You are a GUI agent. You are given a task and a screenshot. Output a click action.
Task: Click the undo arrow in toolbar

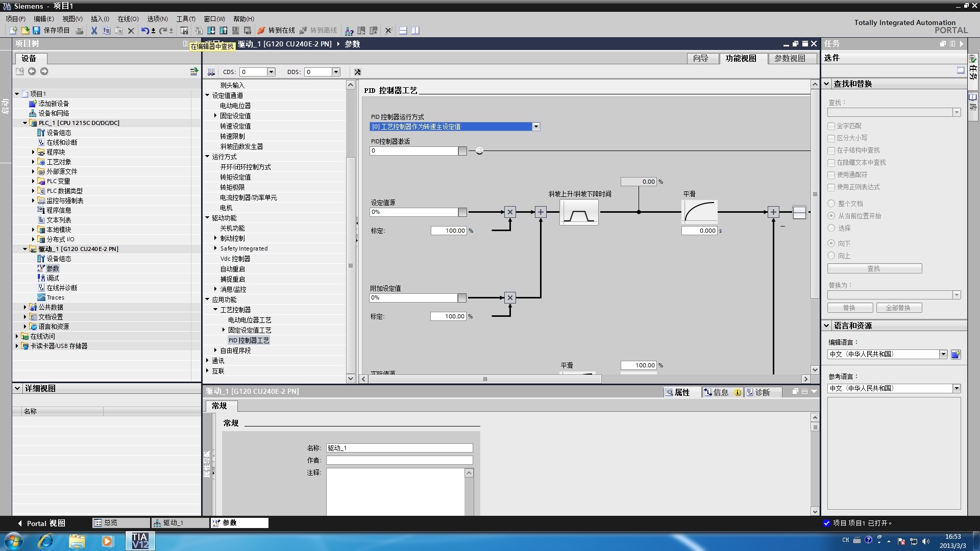145,31
